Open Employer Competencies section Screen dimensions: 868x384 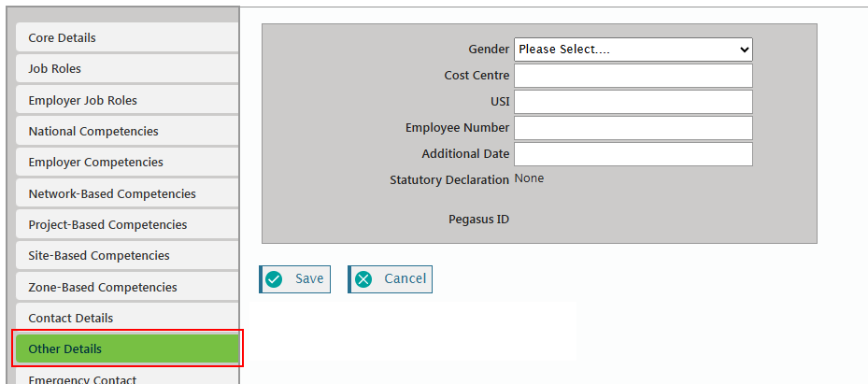[x=127, y=163]
